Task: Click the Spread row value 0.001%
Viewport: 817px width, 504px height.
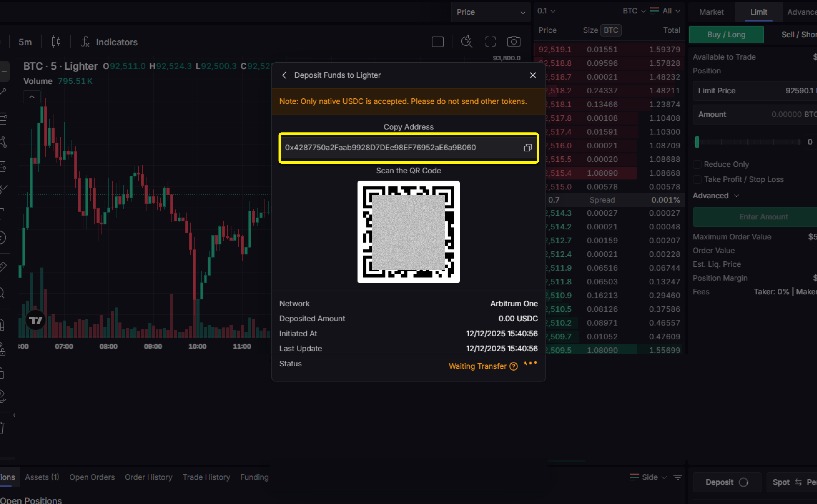Action: (x=665, y=200)
